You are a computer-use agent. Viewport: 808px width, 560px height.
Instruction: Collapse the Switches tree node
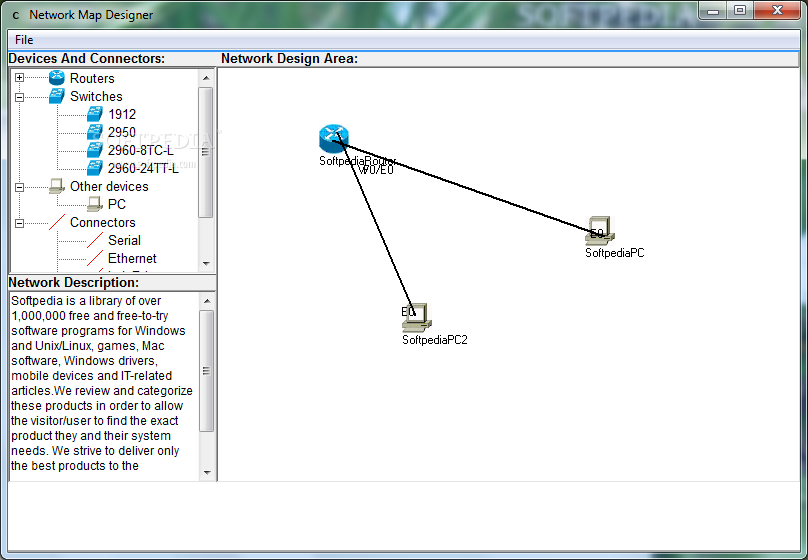tap(19, 97)
